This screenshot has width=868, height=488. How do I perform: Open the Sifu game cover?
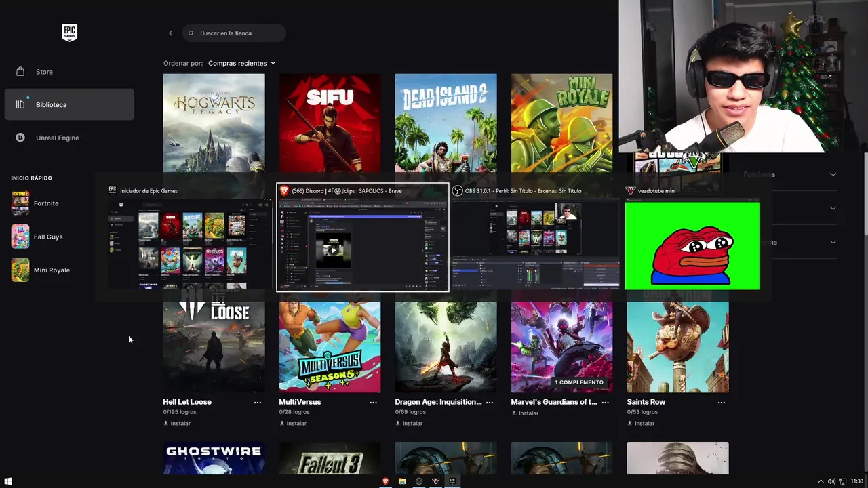(330, 123)
